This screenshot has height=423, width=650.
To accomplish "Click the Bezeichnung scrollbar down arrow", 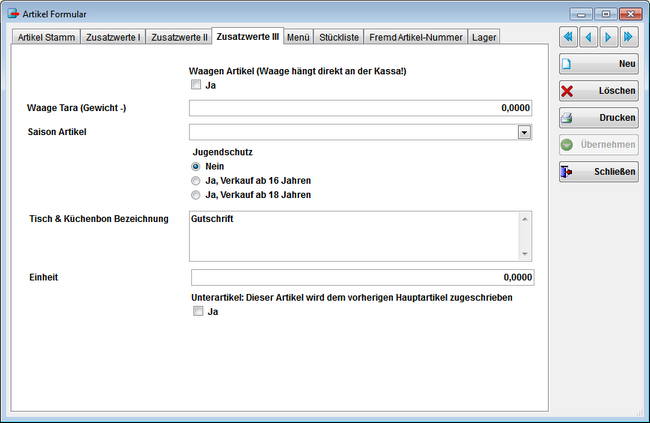I will coord(525,254).
